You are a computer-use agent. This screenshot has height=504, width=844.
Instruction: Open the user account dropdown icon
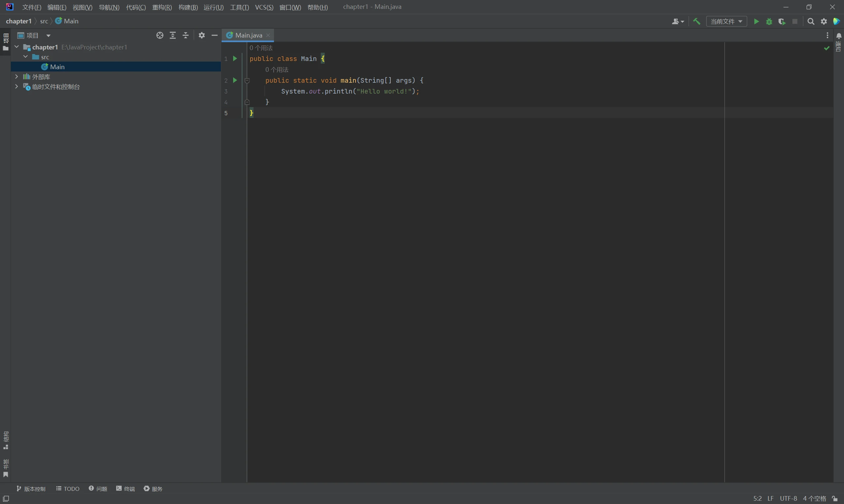click(x=678, y=21)
